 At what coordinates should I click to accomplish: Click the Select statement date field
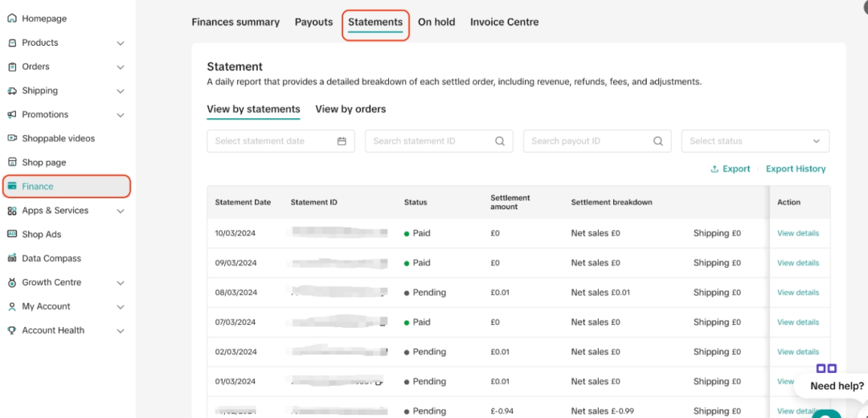(280, 141)
